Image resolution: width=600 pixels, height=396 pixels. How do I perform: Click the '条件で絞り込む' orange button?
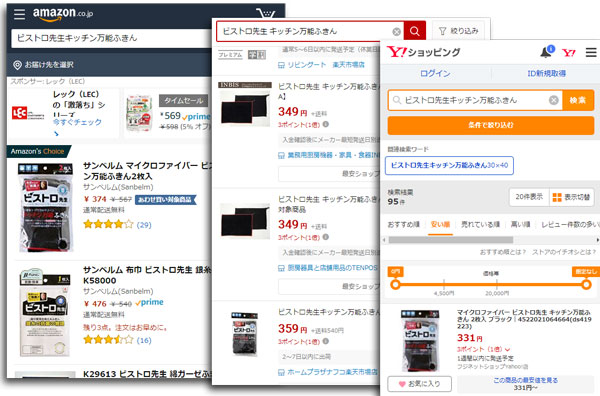(x=491, y=125)
